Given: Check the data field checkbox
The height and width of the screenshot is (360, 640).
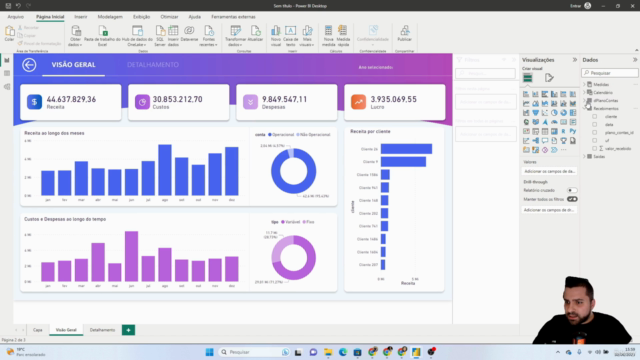Looking at the screenshot, I should tap(595, 124).
